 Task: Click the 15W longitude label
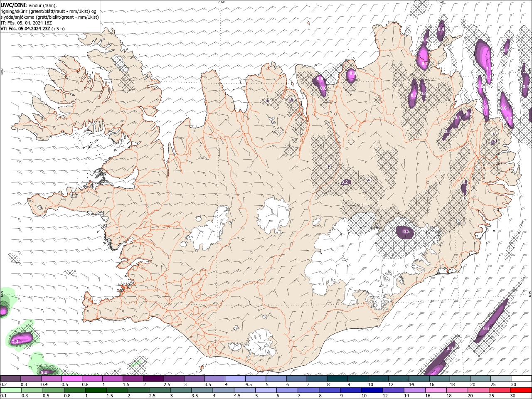[440, 2]
